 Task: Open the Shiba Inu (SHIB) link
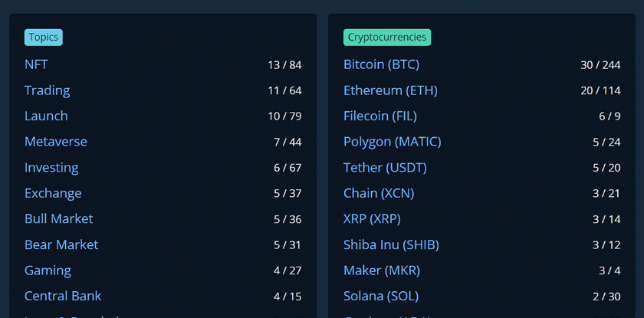[391, 244]
